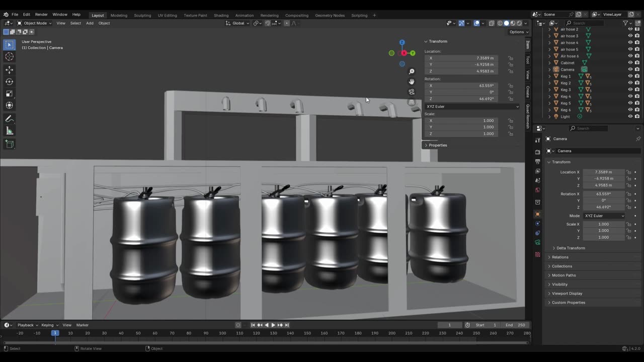Open the File menu
The image size is (644, 362).
pyautogui.click(x=15, y=15)
